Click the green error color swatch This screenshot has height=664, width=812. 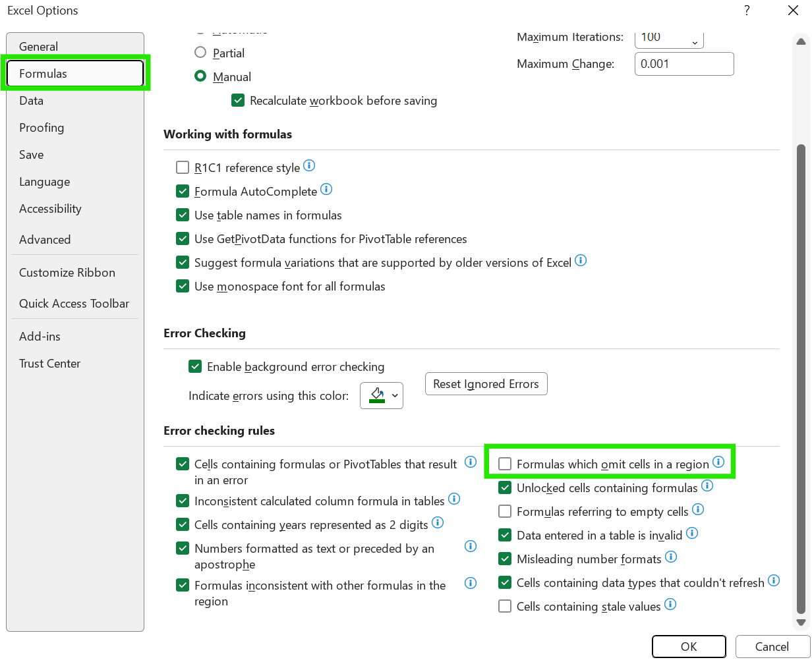pyautogui.click(x=377, y=395)
